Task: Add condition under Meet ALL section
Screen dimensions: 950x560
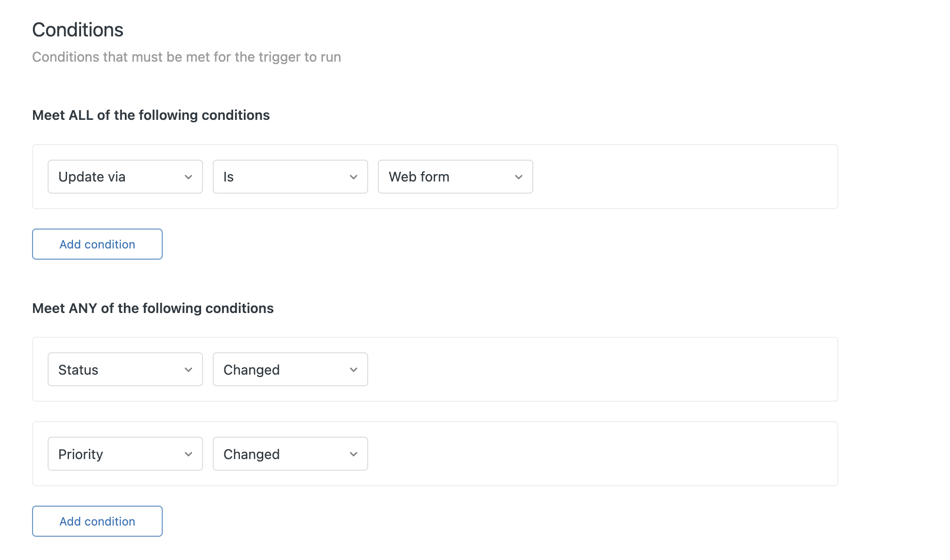Action: tap(97, 244)
